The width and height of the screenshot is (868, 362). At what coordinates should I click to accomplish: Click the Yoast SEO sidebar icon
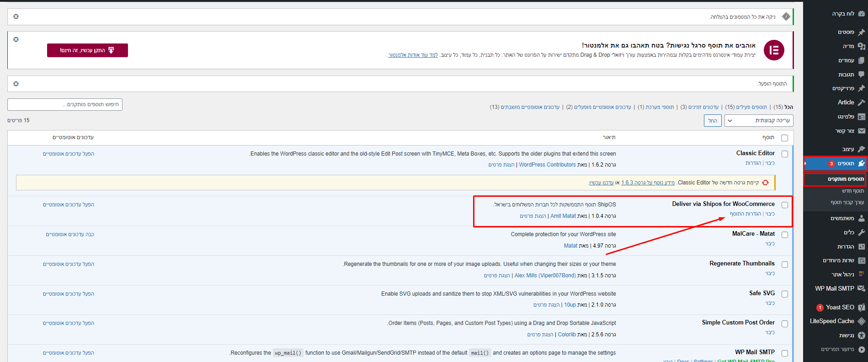861,308
